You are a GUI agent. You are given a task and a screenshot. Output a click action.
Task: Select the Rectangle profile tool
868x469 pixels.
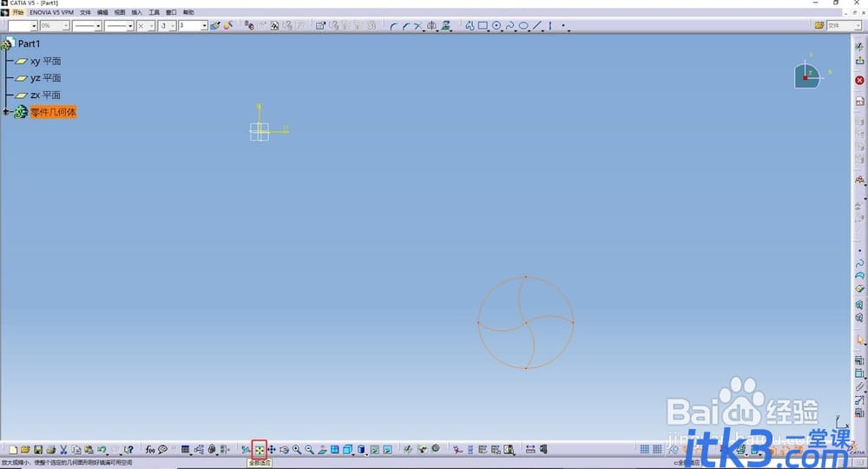pos(483,25)
